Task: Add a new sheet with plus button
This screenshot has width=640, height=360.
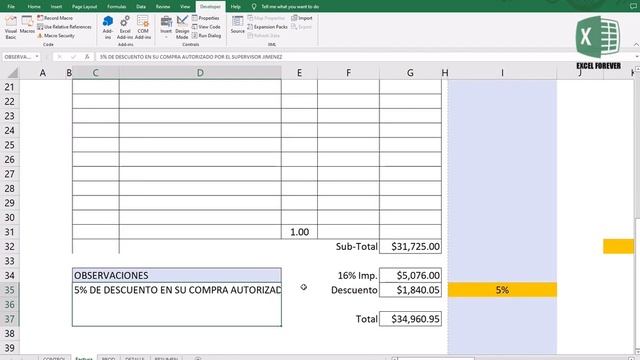Action: [x=198, y=358]
